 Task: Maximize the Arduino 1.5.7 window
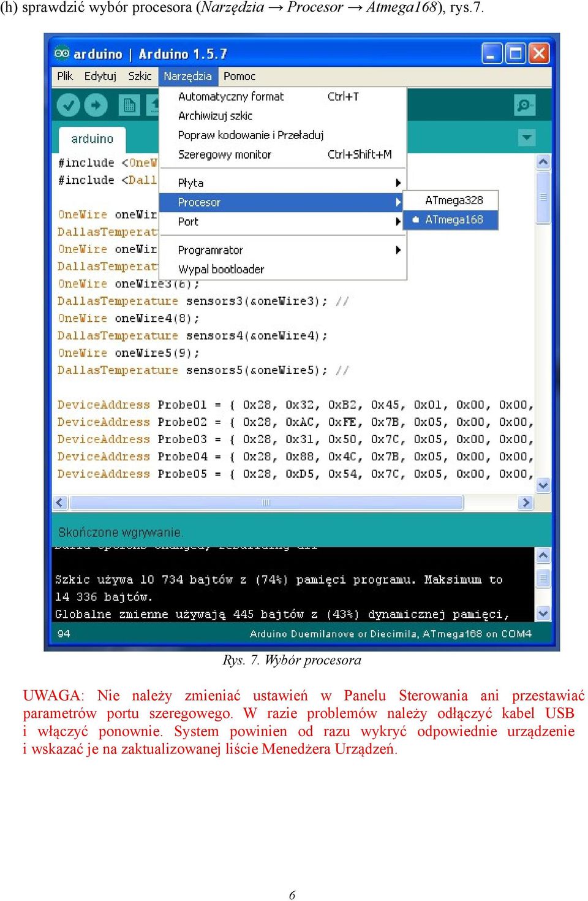pyautogui.click(x=516, y=54)
